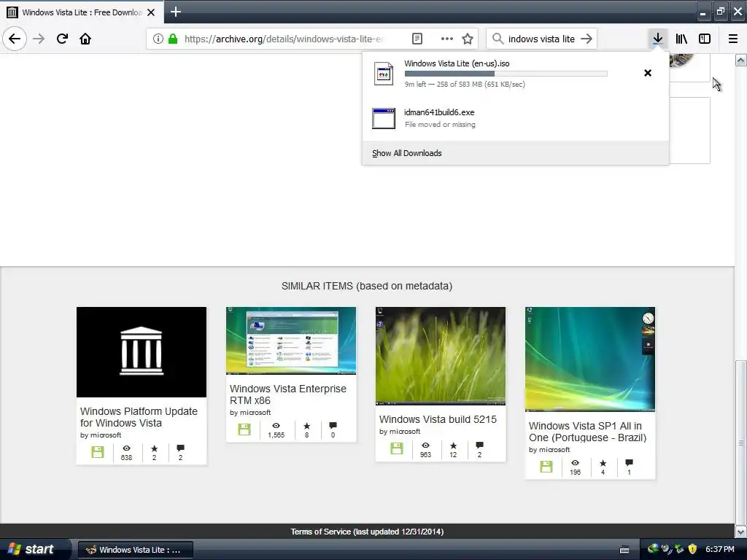Open a new tab
Screen dimensions: 747x560
(x=176, y=12)
